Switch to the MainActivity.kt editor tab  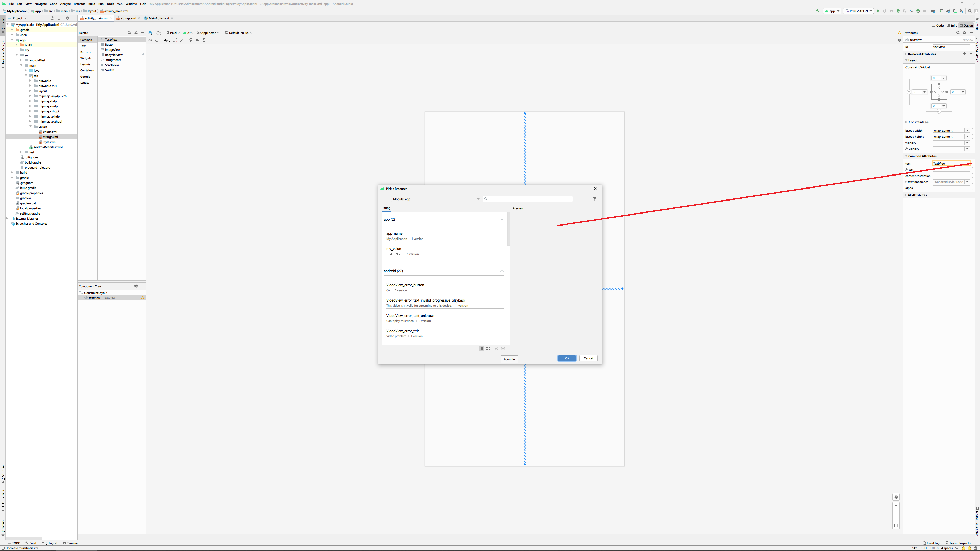click(159, 18)
